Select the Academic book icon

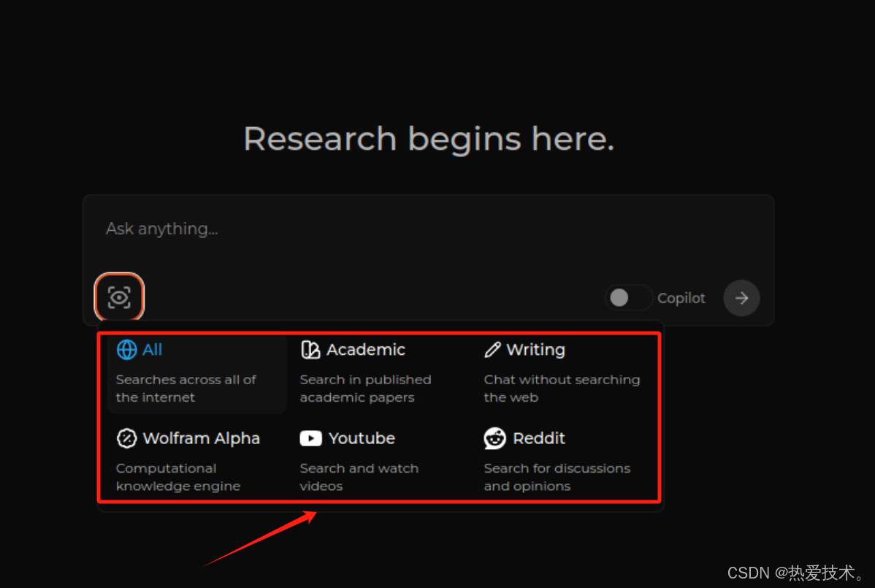pos(310,350)
